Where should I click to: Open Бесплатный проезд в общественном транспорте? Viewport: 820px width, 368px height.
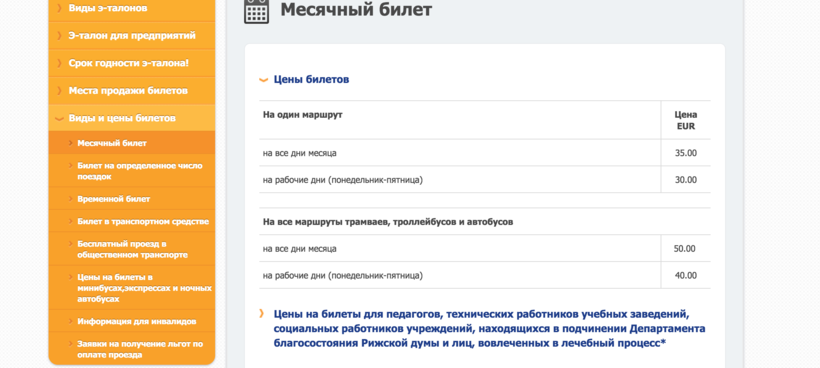[x=132, y=249]
